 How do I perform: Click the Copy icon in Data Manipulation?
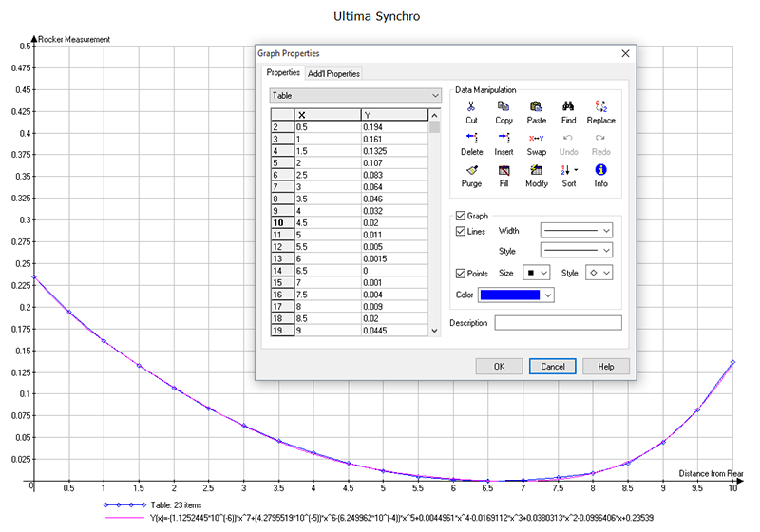[503, 106]
